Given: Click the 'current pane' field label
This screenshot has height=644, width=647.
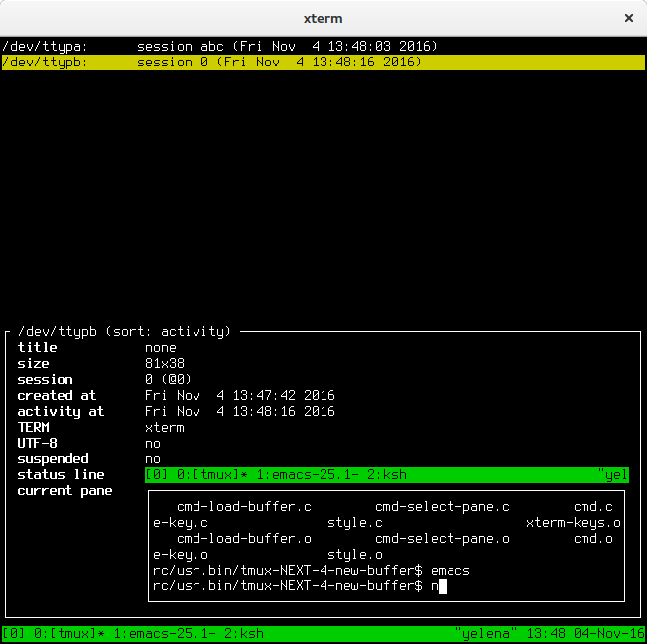Looking at the screenshot, I should [x=65, y=490].
